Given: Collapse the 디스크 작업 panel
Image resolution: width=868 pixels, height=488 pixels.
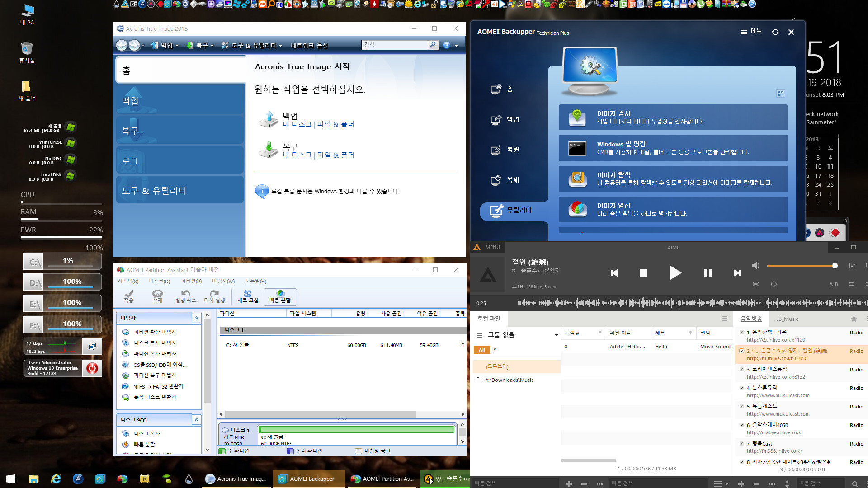Looking at the screenshot, I should pos(197,420).
